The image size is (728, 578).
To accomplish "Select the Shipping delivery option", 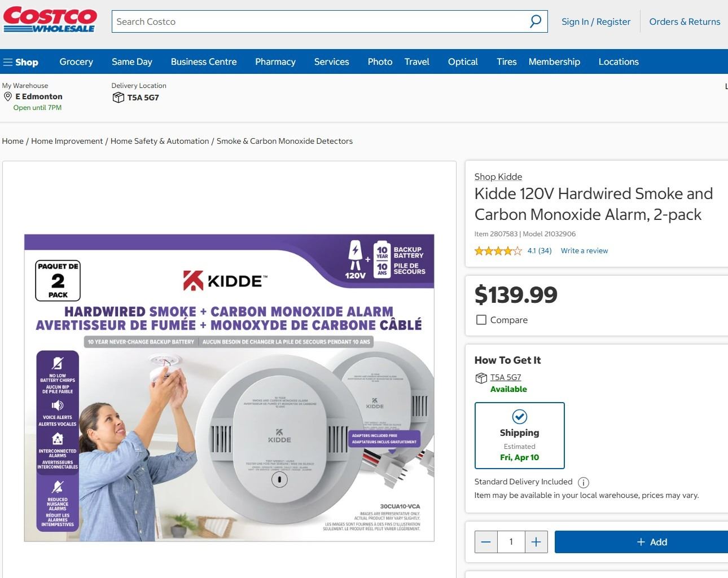I will [519, 435].
